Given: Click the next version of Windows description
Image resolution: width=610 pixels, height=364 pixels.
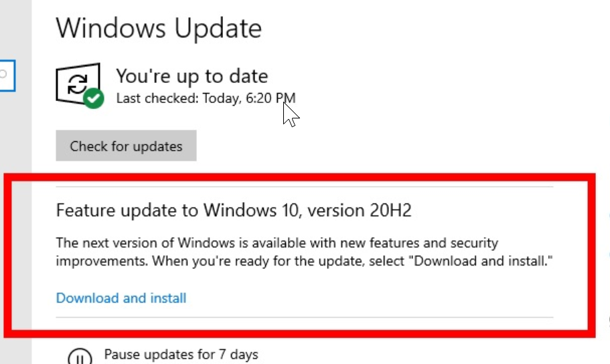Looking at the screenshot, I should point(277,242).
